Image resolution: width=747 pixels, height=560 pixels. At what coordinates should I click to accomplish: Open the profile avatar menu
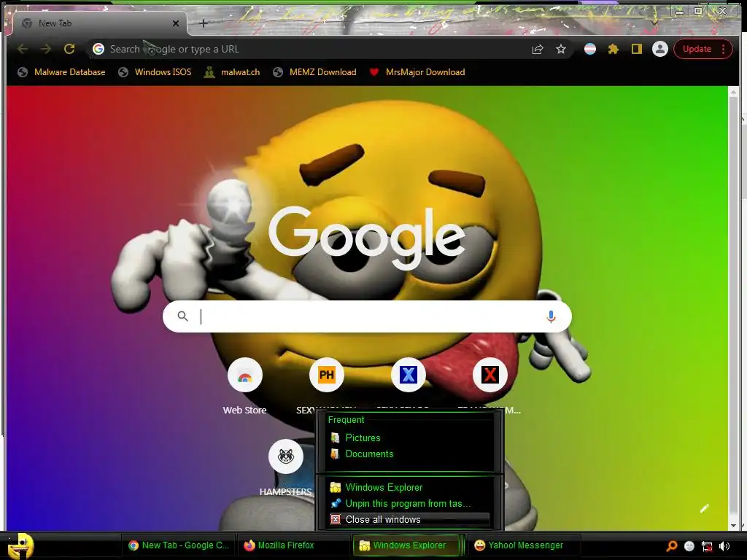click(659, 49)
